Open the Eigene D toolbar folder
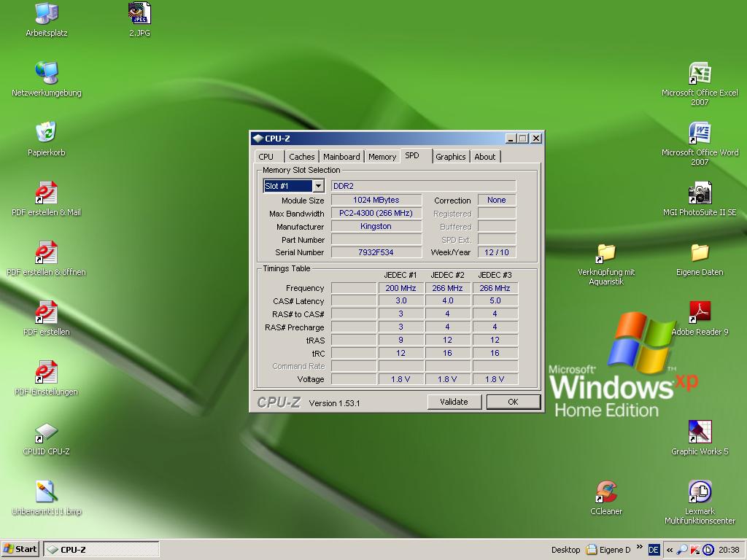 tap(609, 550)
